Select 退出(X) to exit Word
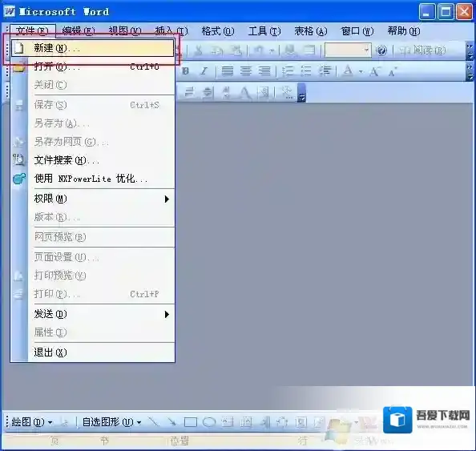This screenshot has width=476, height=451. pos(93,352)
